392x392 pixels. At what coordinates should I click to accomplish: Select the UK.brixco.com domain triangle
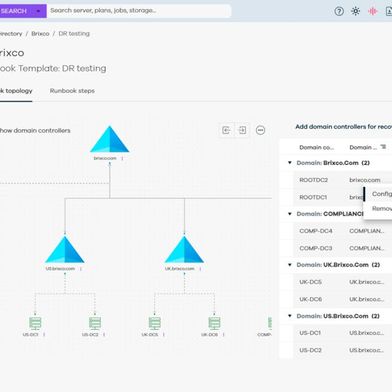(x=184, y=250)
